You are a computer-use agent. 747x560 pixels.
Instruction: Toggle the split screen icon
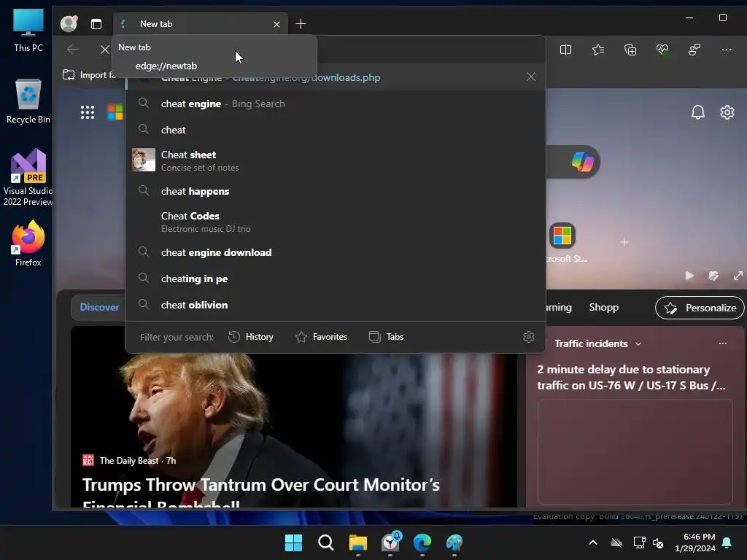pyautogui.click(x=565, y=50)
